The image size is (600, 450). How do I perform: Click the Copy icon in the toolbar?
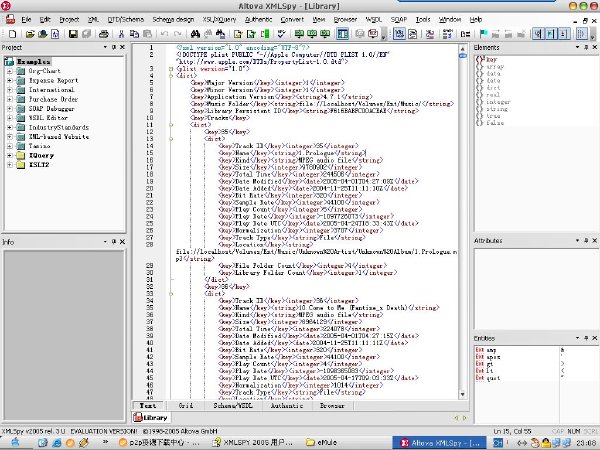134,34
